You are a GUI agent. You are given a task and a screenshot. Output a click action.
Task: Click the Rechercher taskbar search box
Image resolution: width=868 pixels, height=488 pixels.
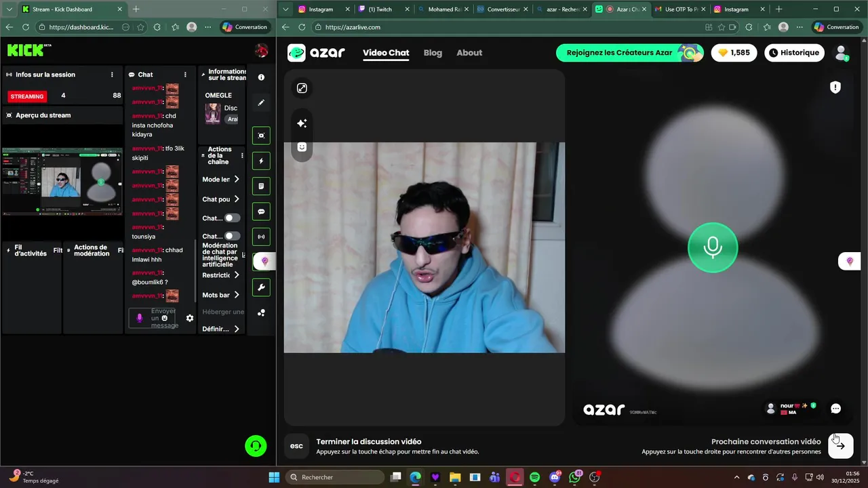pyautogui.click(x=335, y=477)
